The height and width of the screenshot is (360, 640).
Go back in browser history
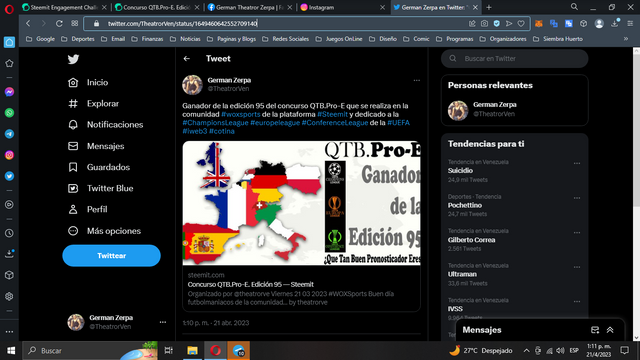[x=28, y=24]
